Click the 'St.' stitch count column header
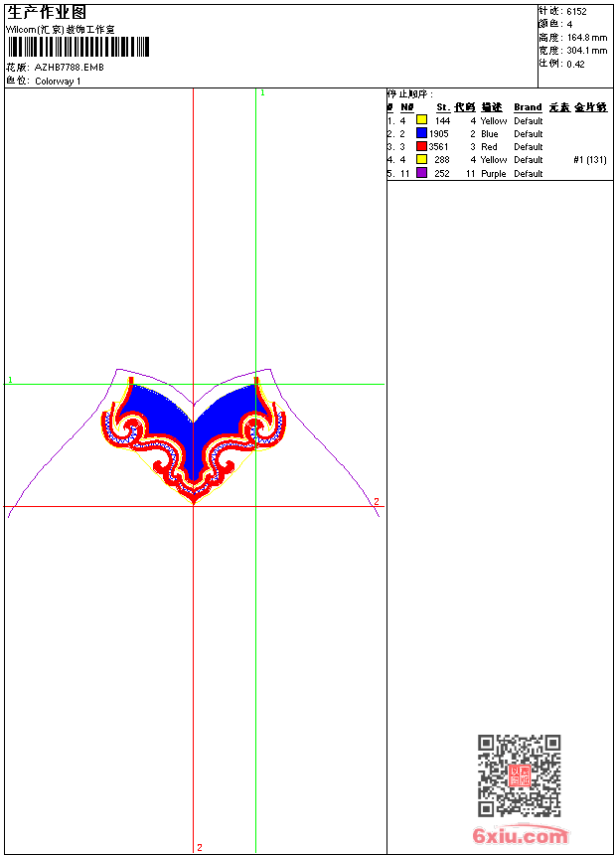Image resolution: width=616 pixels, height=855 pixels. click(x=442, y=107)
